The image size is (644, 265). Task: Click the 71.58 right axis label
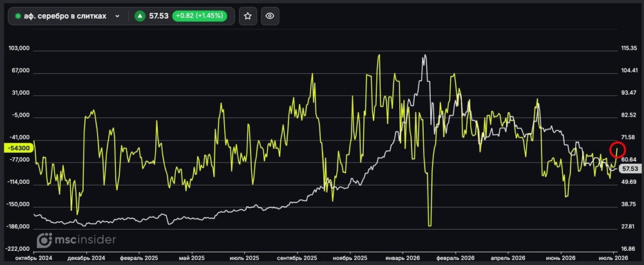[629, 137]
